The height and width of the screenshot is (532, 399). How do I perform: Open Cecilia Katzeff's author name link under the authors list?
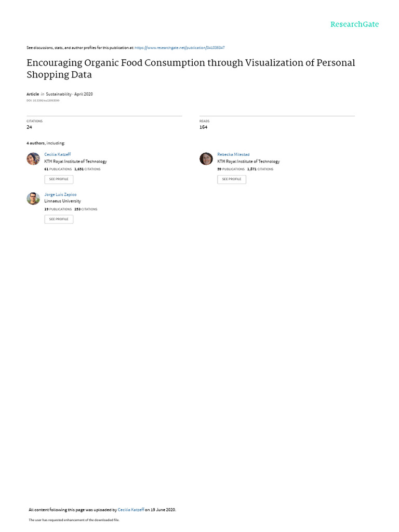57,154
